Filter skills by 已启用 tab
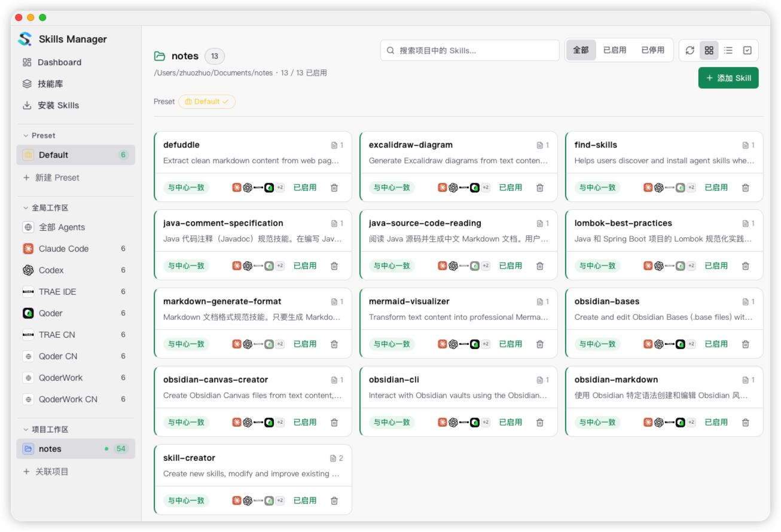 (615, 50)
